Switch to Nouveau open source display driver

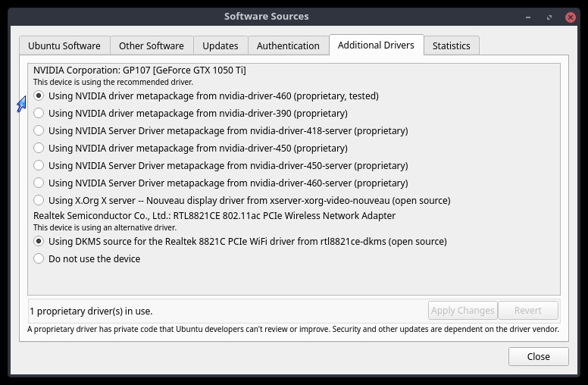39,201
